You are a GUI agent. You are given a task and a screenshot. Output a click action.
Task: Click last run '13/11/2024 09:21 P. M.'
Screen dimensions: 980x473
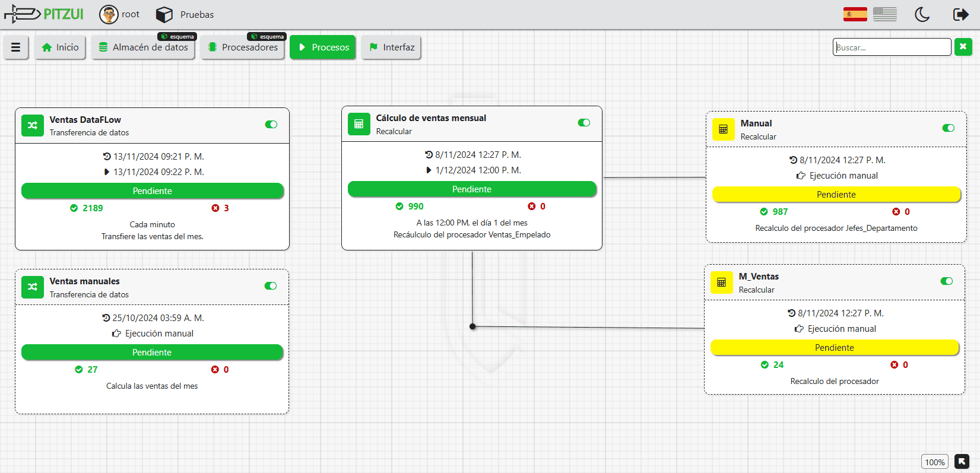(158, 156)
